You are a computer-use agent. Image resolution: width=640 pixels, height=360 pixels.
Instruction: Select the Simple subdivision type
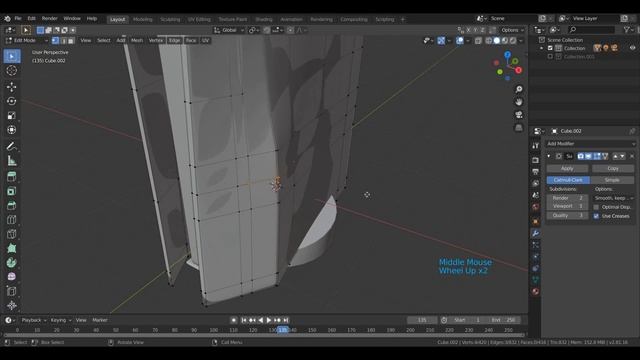click(x=612, y=180)
